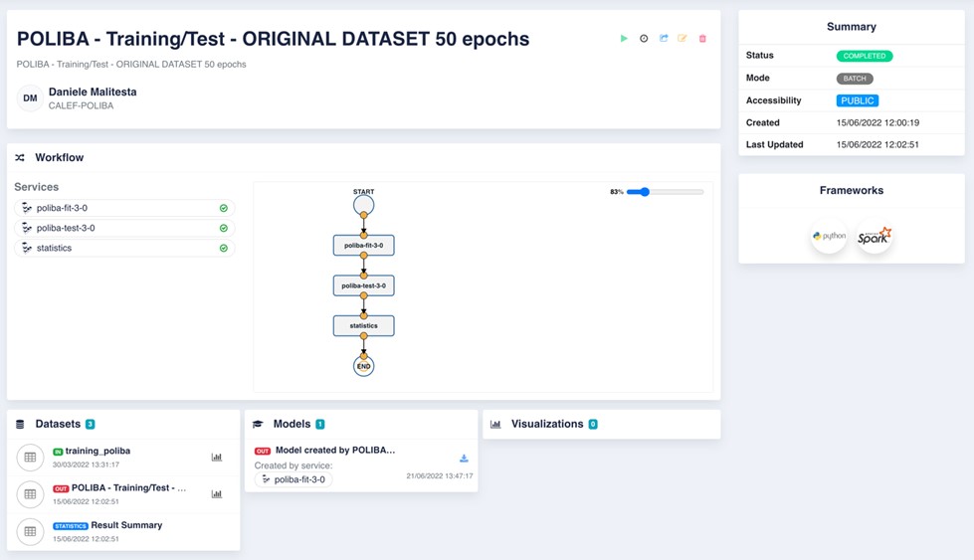Click the PUBLIC accessibility badge
The height and width of the screenshot is (560, 974).
[857, 100]
